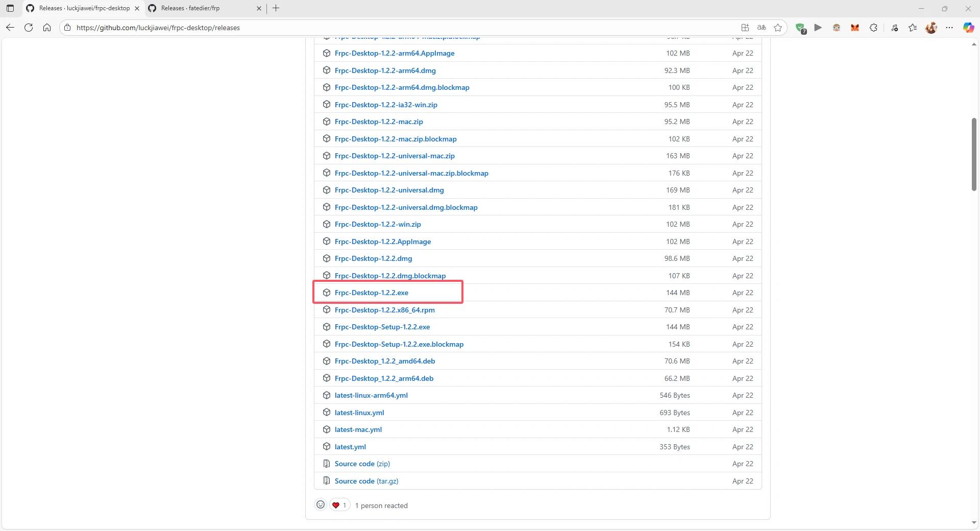Download Frpc-Desktop-Setup-1.2.2.exe installer
This screenshot has width=980, height=531.
pyautogui.click(x=382, y=327)
